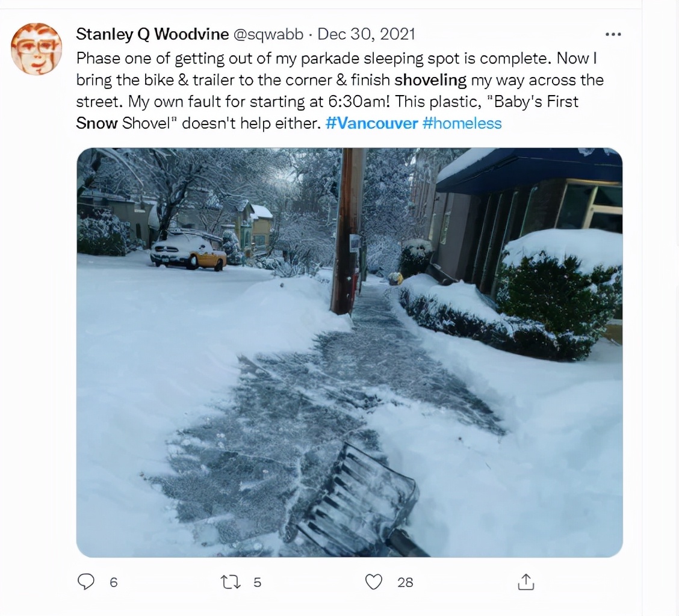The width and height of the screenshot is (679, 616).
Task: Open Stanley Q Woodvine's profile avatar
Action: coord(36,49)
